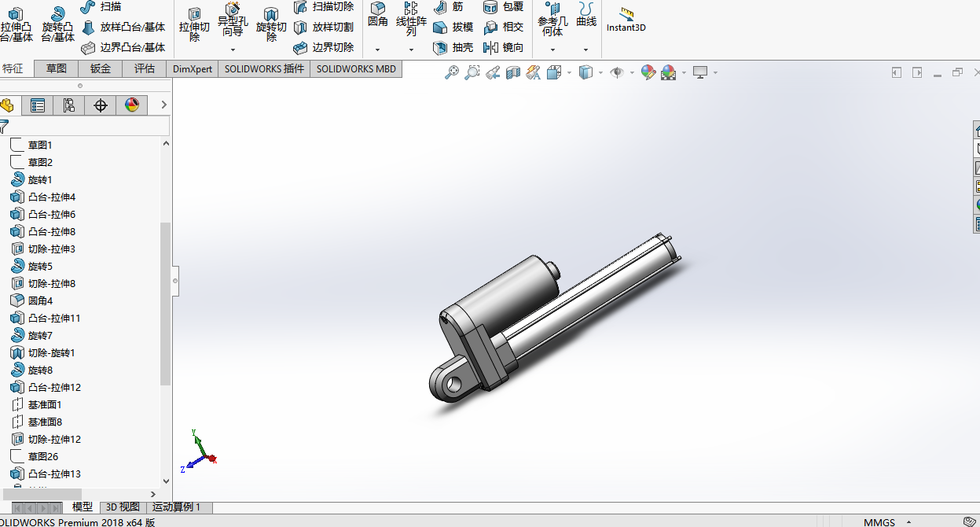Choose the 抽壳 shell tool
The image size is (980, 527).
[453, 47]
